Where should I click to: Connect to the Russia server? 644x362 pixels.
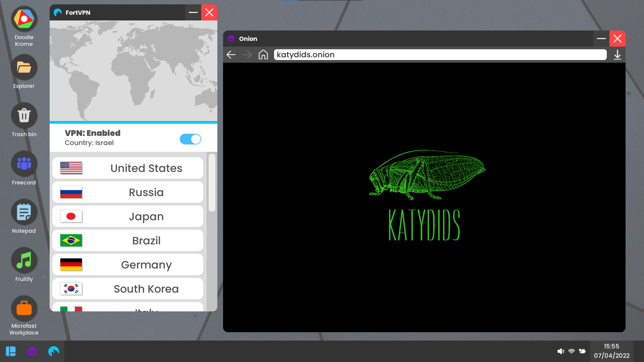point(127,192)
